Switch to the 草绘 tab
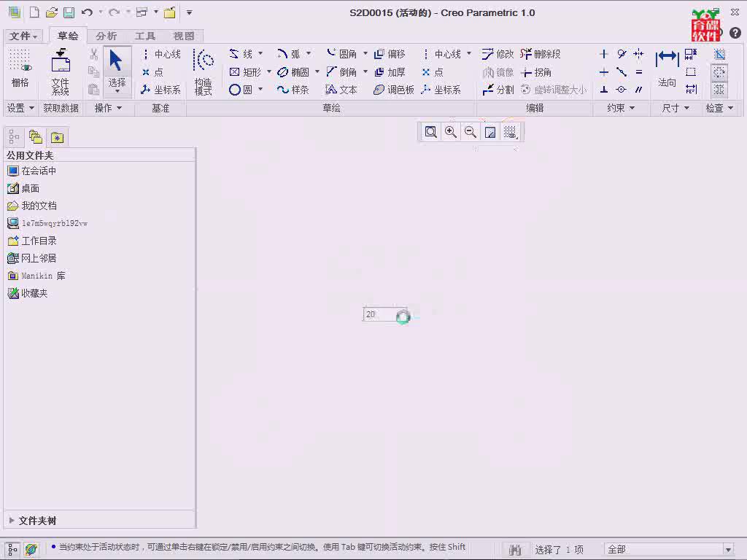 point(68,36)
